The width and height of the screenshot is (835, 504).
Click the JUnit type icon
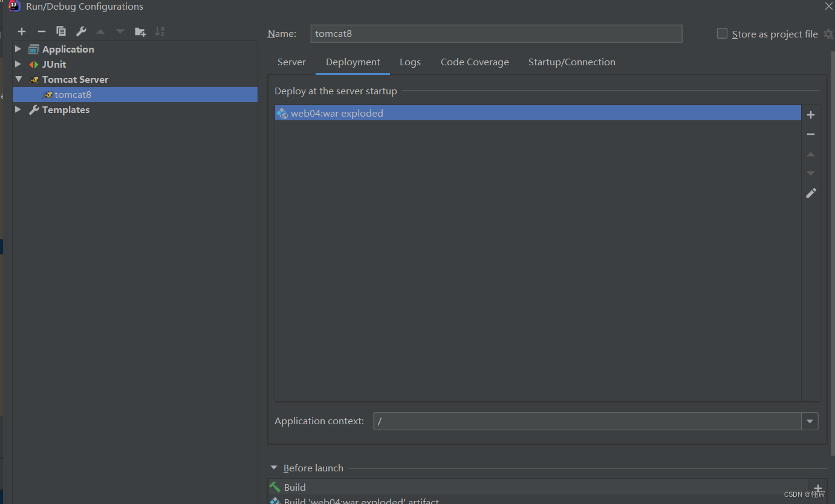[x=34, y=64]
